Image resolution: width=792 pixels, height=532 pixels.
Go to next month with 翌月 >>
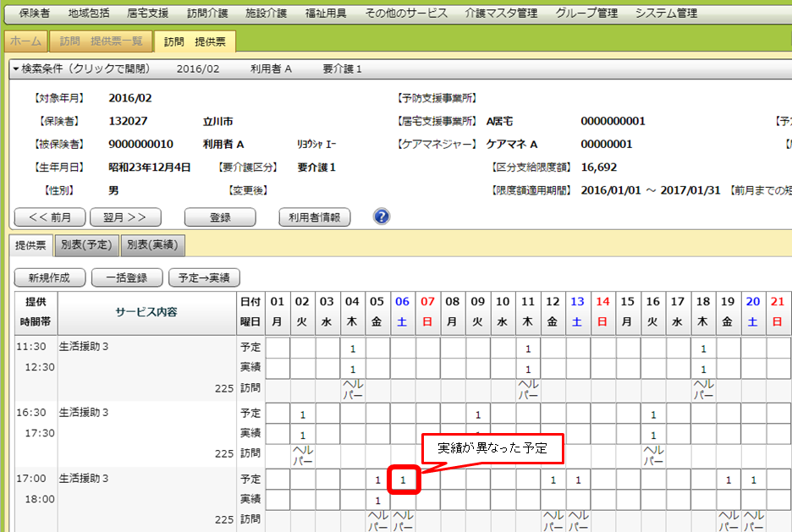pos(124,217)
